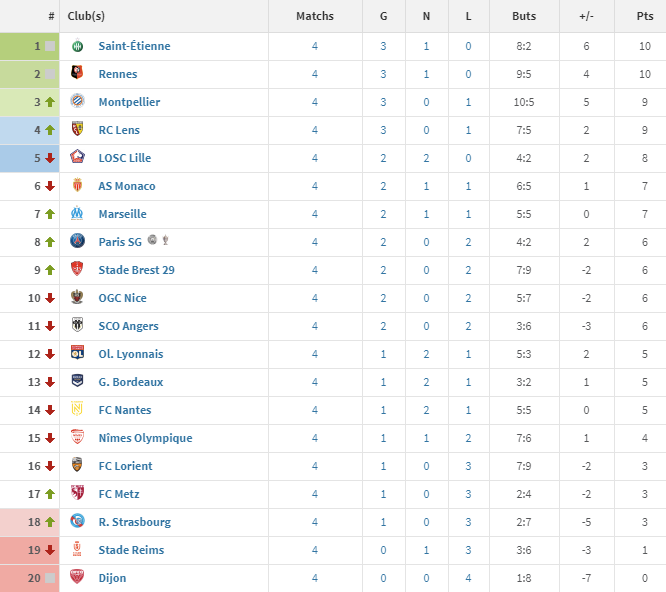666x592 pixels.
Task: Click the Dijon club crest icon
Action: [x=77, y=576]
